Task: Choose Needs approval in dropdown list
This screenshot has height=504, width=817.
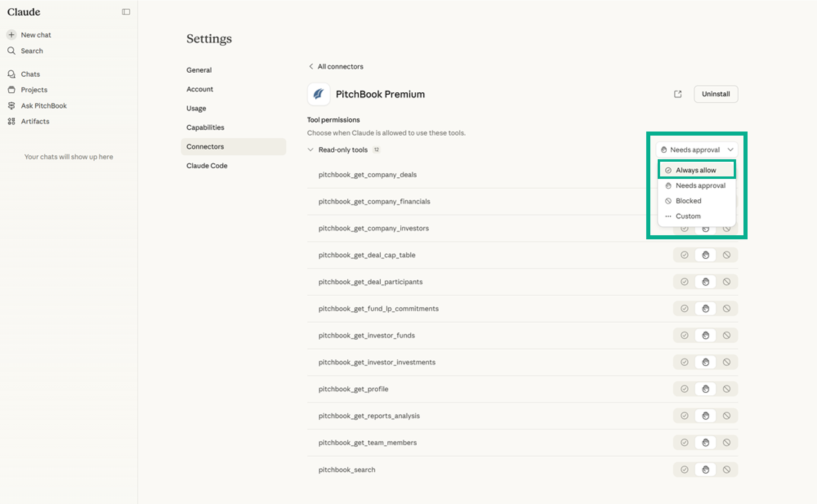Action: (x=696, y=185)
